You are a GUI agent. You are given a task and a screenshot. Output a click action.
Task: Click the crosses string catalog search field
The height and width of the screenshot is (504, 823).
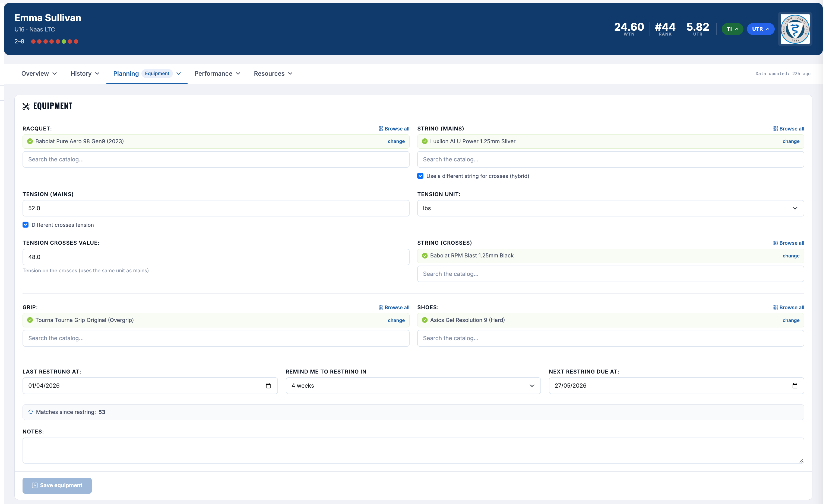(x=610, y=274)
